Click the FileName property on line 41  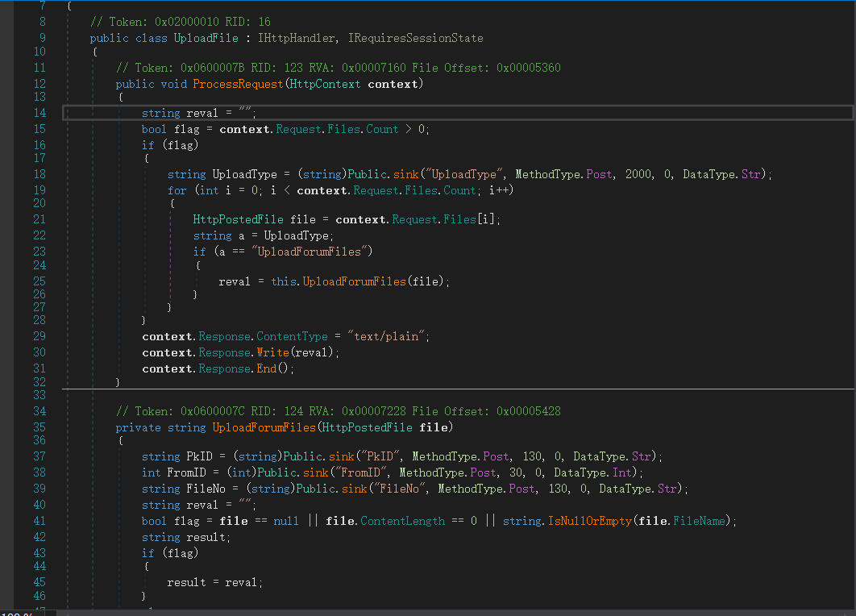(x=699, y=522)
